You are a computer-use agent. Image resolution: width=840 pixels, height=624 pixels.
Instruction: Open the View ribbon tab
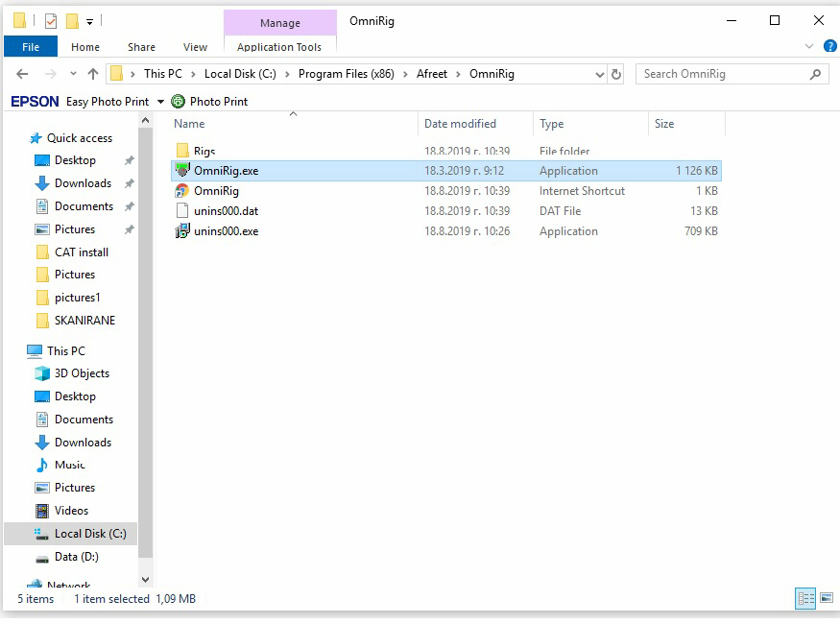[195, 47]
